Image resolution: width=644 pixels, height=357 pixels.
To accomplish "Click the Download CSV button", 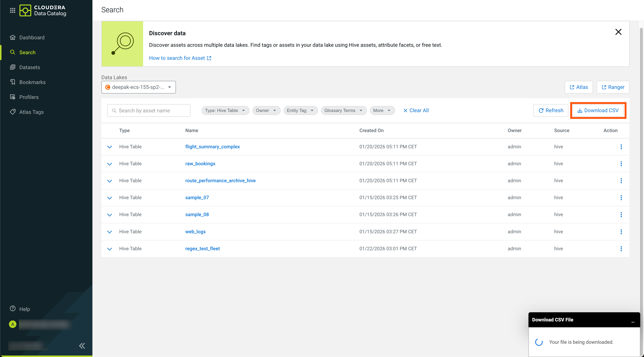I will coord(598,110).
